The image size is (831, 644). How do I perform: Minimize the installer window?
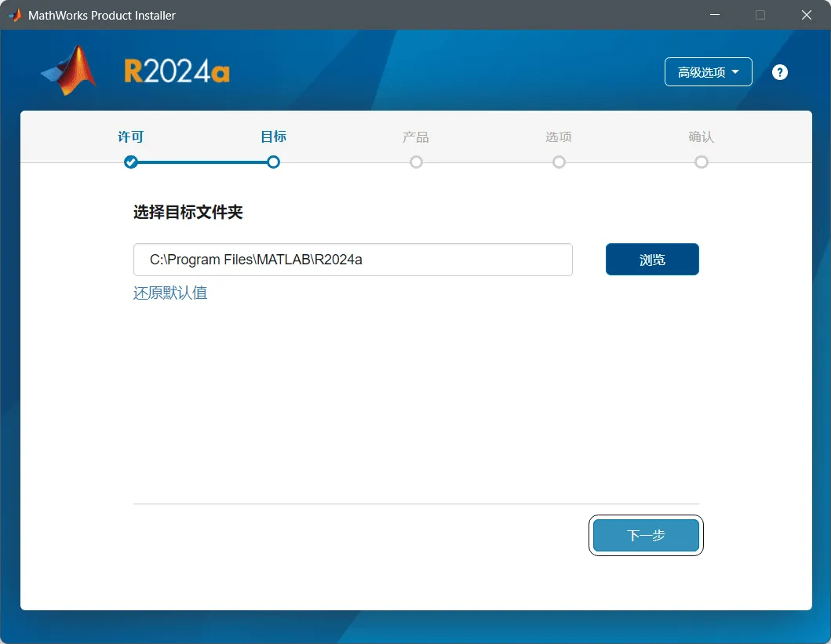(715, 15)
